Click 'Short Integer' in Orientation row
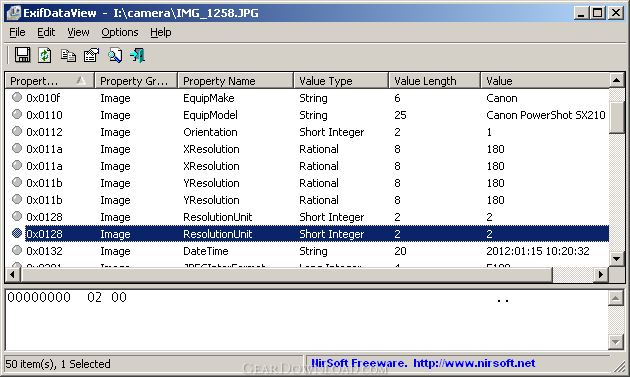Screen dimensions: 630x377 click(x=331, y=132)
